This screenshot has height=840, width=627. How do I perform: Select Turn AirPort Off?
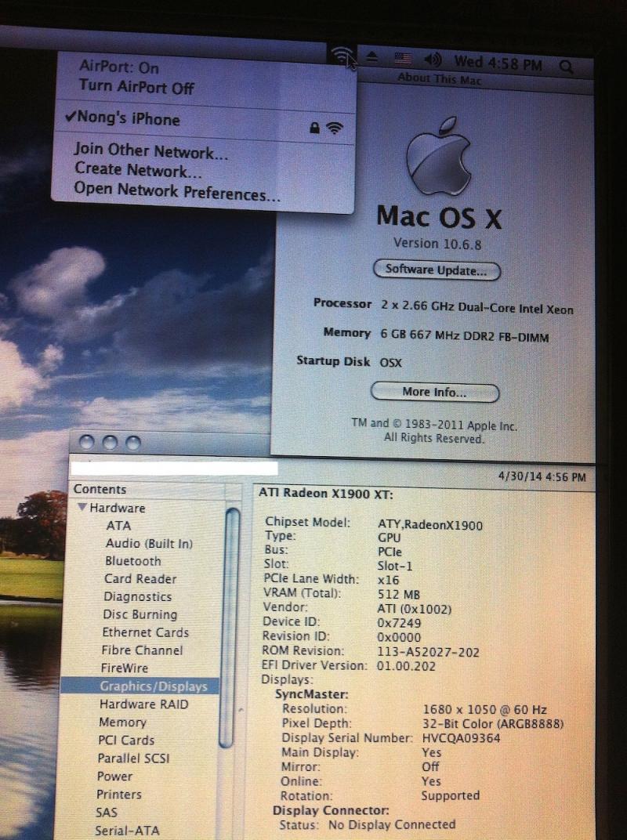136,86
